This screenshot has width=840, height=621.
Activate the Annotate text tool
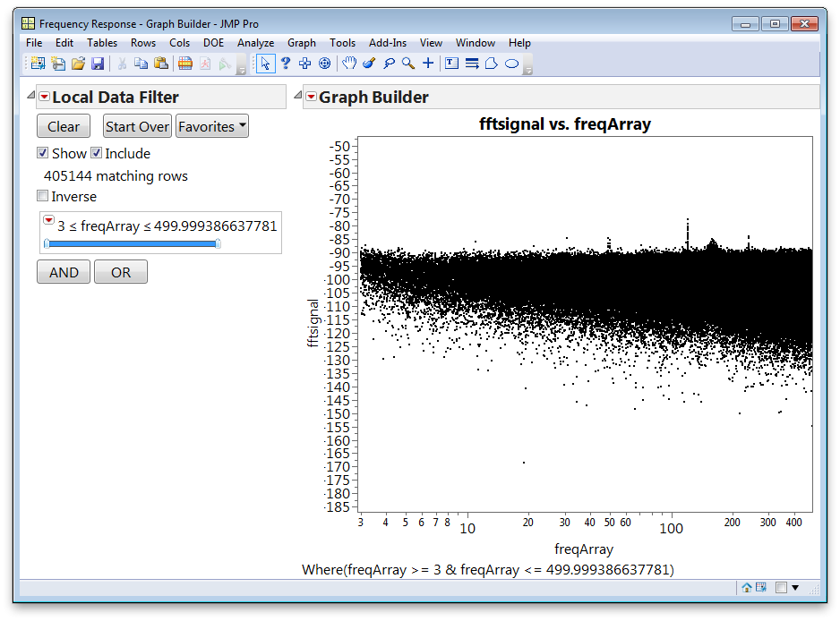451,64
